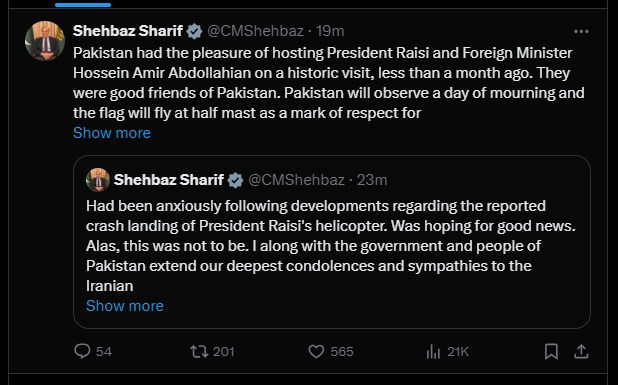Repost using the retweet icon showing 201
This screenshot has height=385, width=618.
pos(199,351)
